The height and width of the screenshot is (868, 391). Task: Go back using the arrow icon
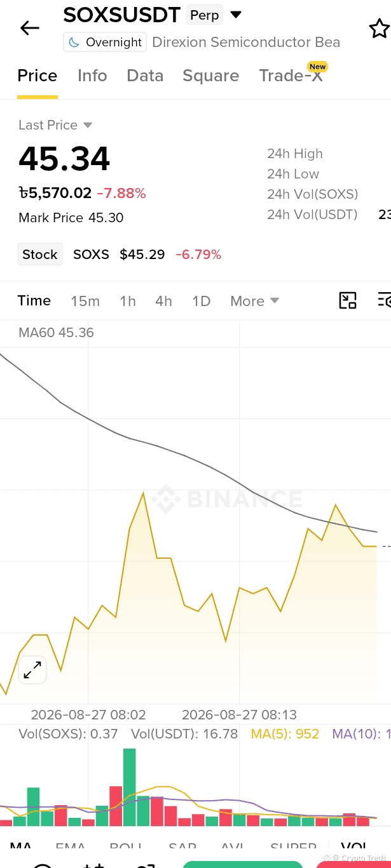point(30,28)
